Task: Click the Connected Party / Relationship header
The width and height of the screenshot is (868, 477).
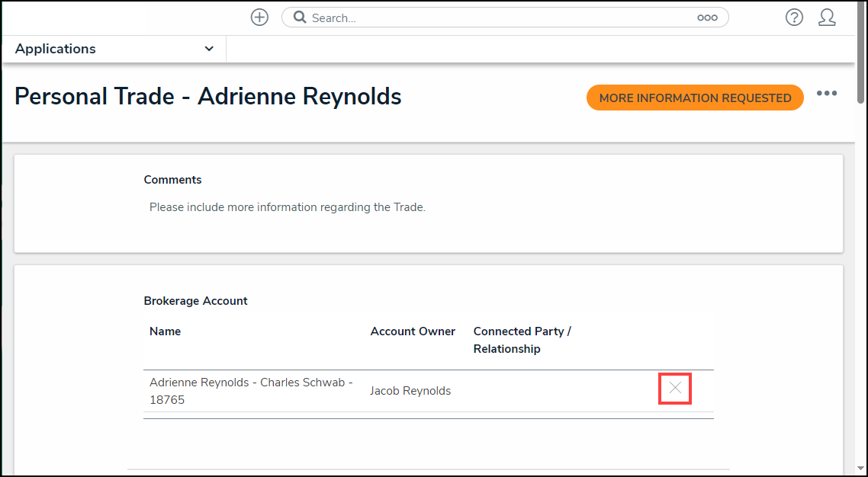Action: (522, 340)
